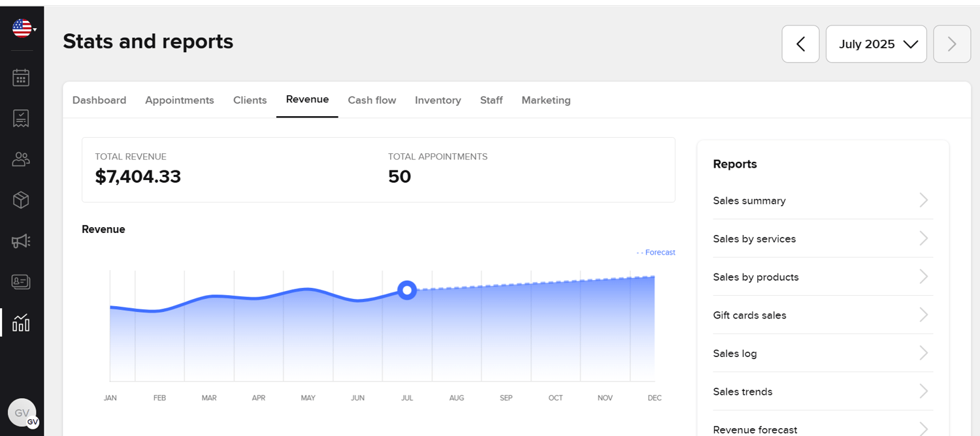Viewport: 980px width, 436px height.
Task: Click the GV user avatar
Action: point(22,413)
